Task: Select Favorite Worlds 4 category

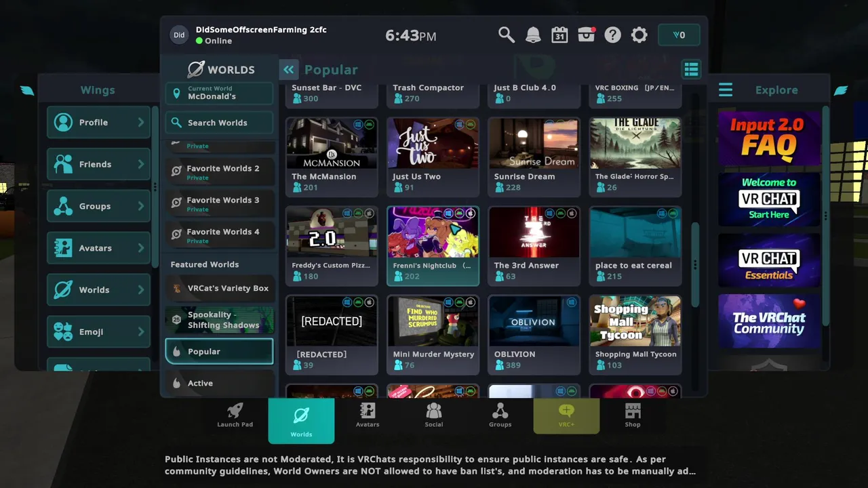Action: coord(220,236)
